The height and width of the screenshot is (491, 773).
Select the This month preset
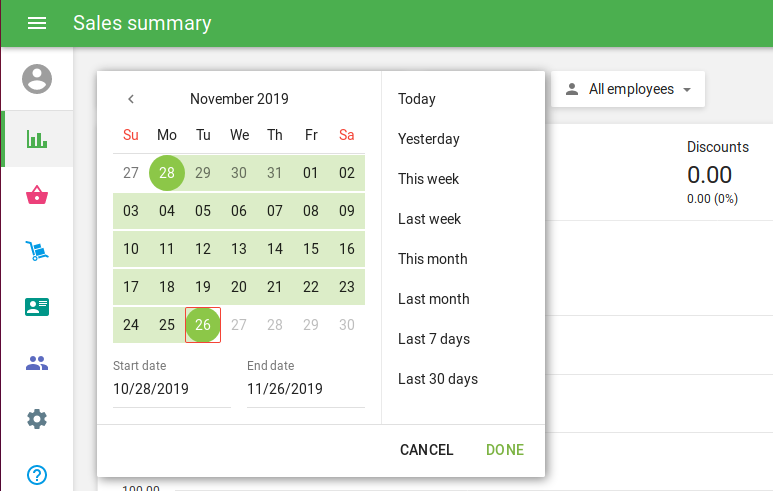433,259
